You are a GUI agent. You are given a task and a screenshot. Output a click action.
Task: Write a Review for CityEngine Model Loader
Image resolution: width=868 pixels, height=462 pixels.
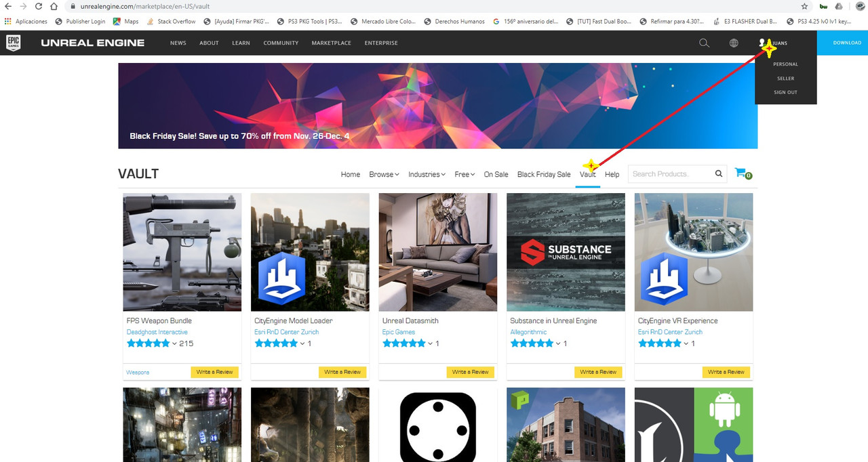[x=342, y=372]
